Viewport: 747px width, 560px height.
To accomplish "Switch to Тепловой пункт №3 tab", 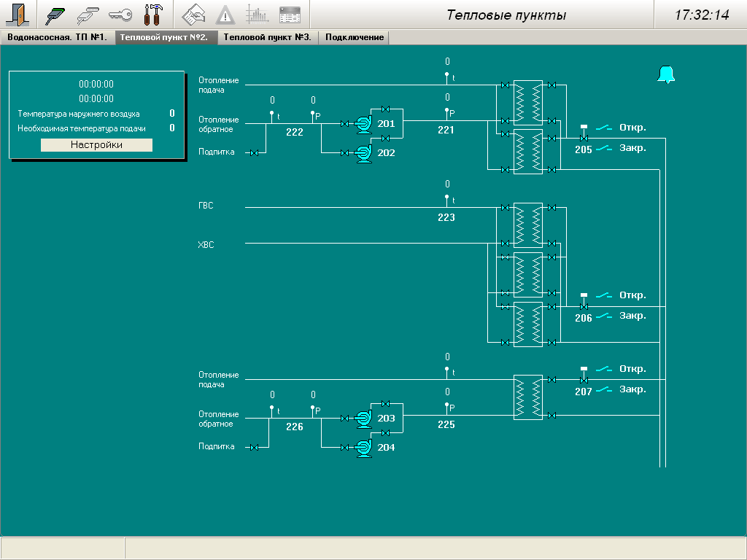I will coord(267,37).
